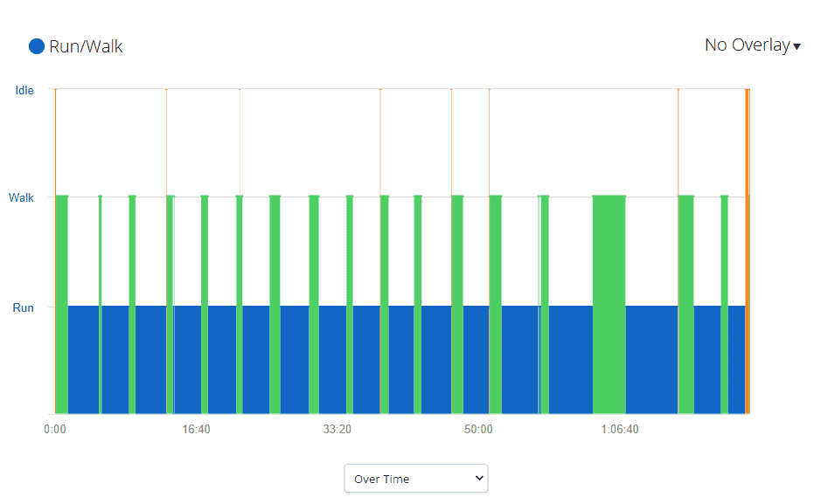Click the Run axis label
814x504 pixels.
[x=24, y=307]
